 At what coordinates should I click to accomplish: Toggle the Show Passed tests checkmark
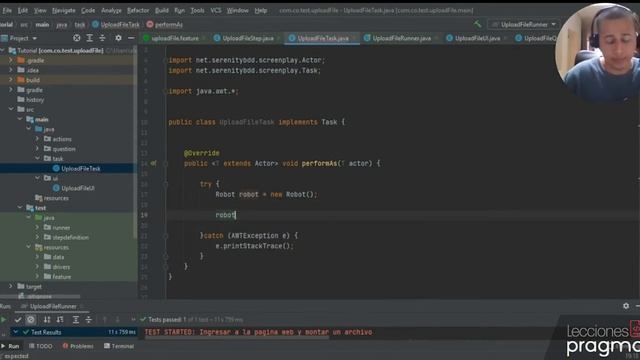(x=18, y=320)
